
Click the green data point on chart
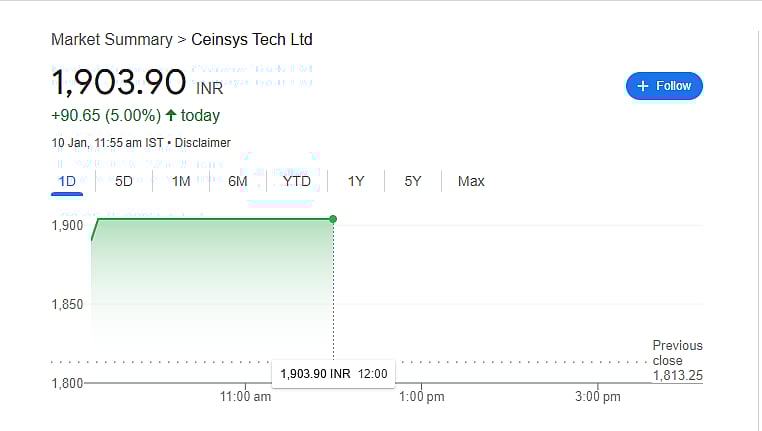pyautogui.click(x=333, y=219)
